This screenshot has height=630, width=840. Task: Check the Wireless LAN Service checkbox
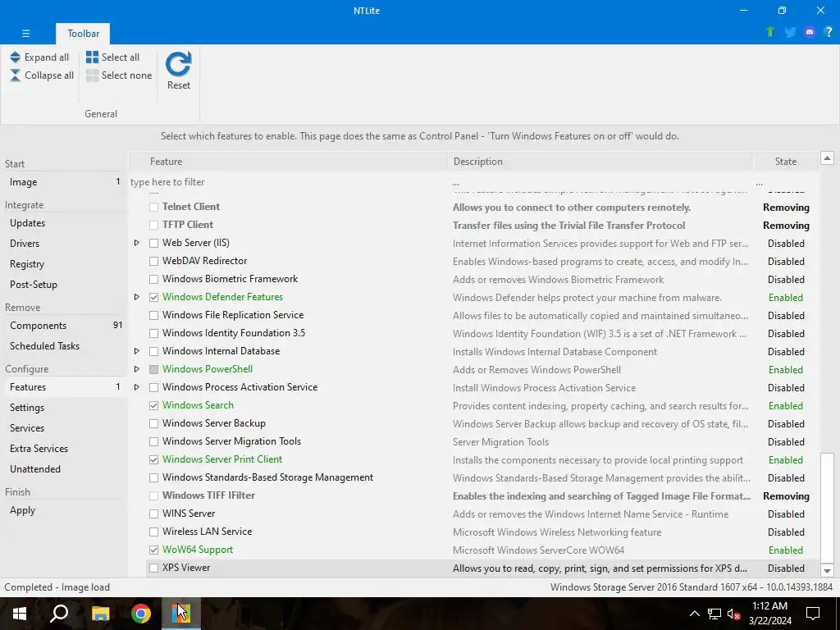pos(153,532)
